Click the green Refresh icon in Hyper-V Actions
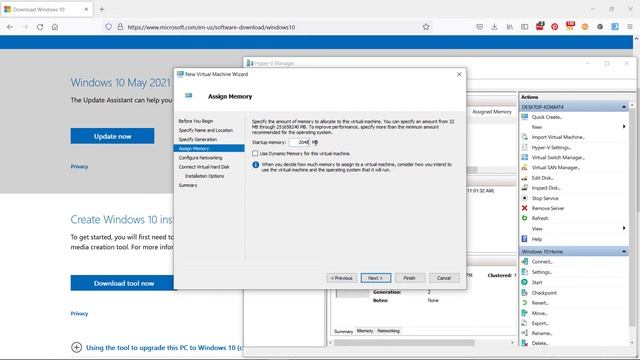 click(524, 218)
